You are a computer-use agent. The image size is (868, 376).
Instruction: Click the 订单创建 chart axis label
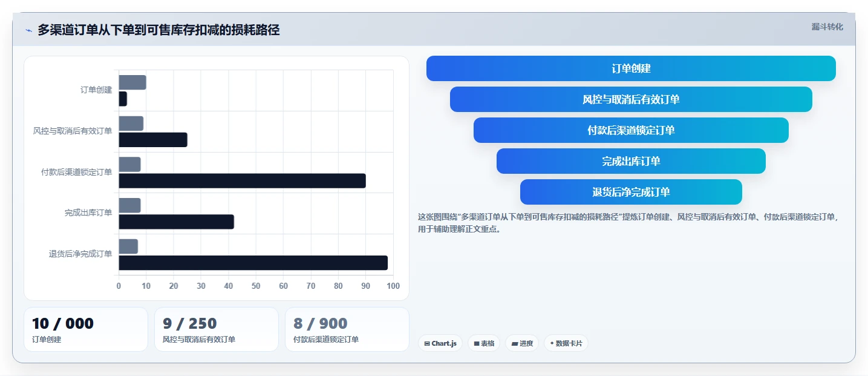pos(96,90)
